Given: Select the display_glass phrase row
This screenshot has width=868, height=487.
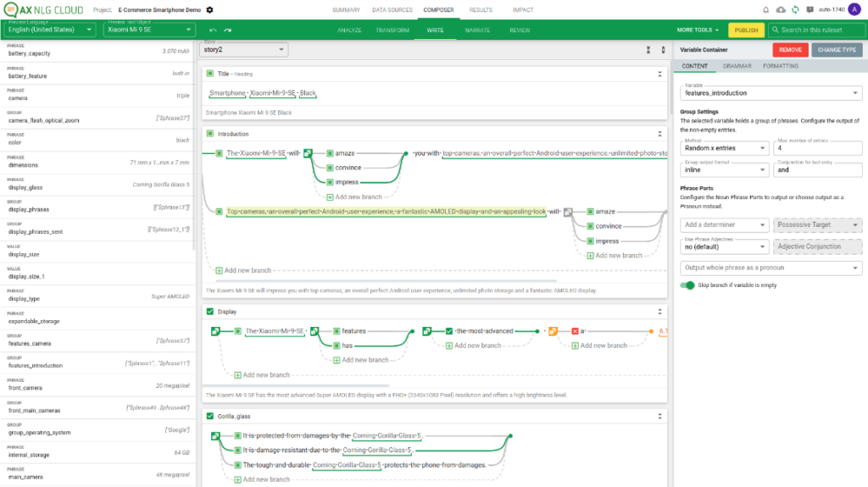Looking at the screenshot, I should pyautogui.click(x=98, y=185).
